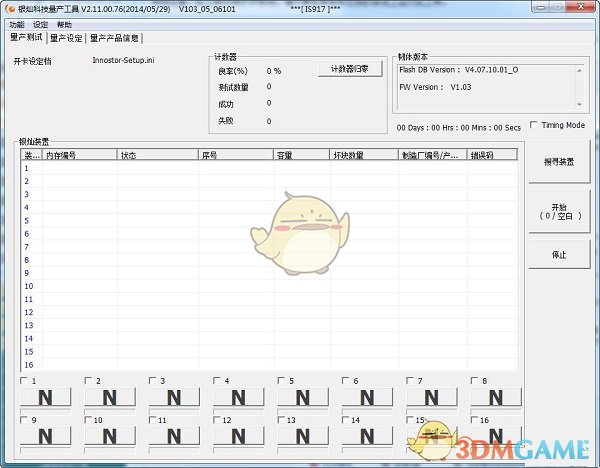Click the N status button for port 12
This screenshot has width=600, height=468.
[x=238, y=436]
